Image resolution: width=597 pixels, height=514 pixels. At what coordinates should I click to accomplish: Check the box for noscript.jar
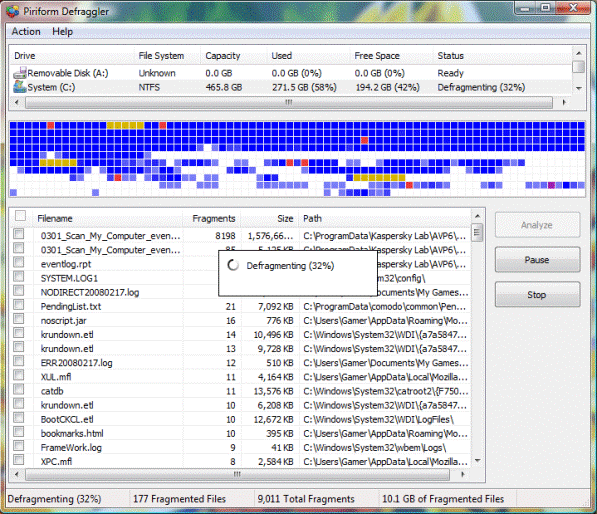(19, 319)
